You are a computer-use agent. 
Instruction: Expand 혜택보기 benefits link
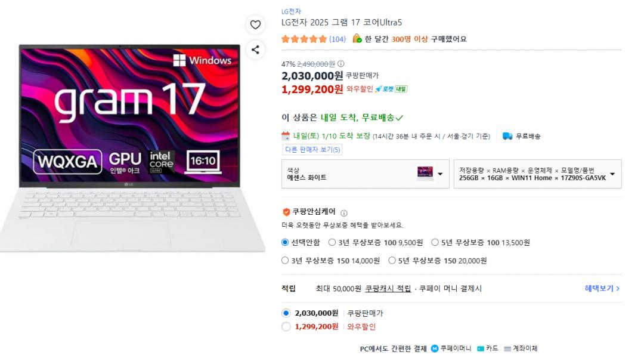[602, 288]
